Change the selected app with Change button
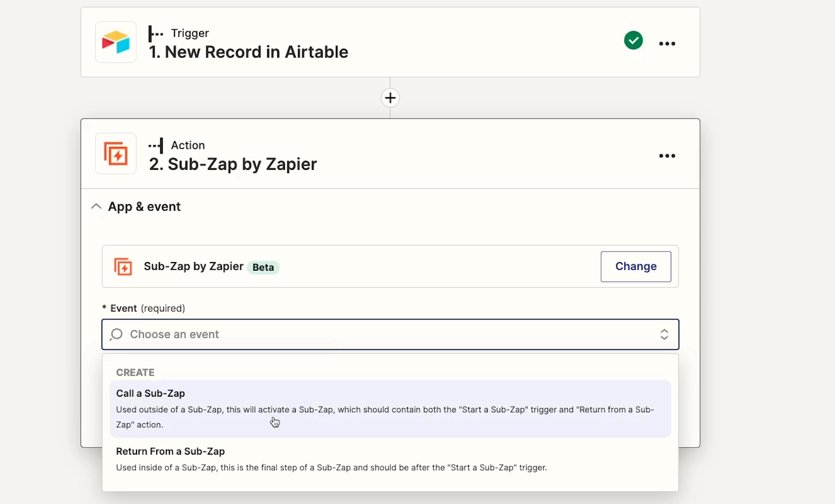 [x=635, y=267]
